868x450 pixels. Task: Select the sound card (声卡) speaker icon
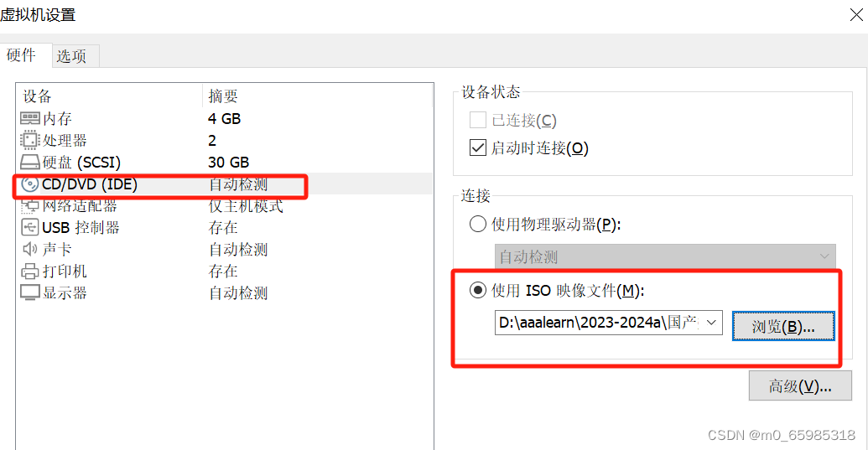pos(30,250)
